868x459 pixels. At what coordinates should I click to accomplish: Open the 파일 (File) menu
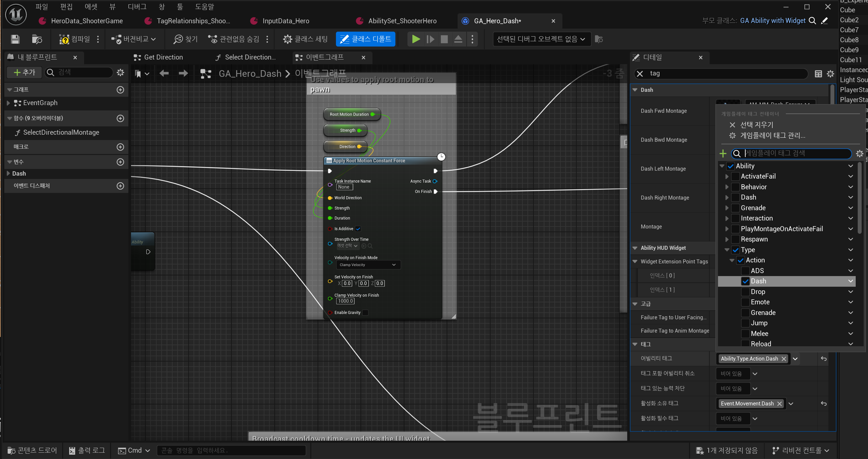coord(42,7)
